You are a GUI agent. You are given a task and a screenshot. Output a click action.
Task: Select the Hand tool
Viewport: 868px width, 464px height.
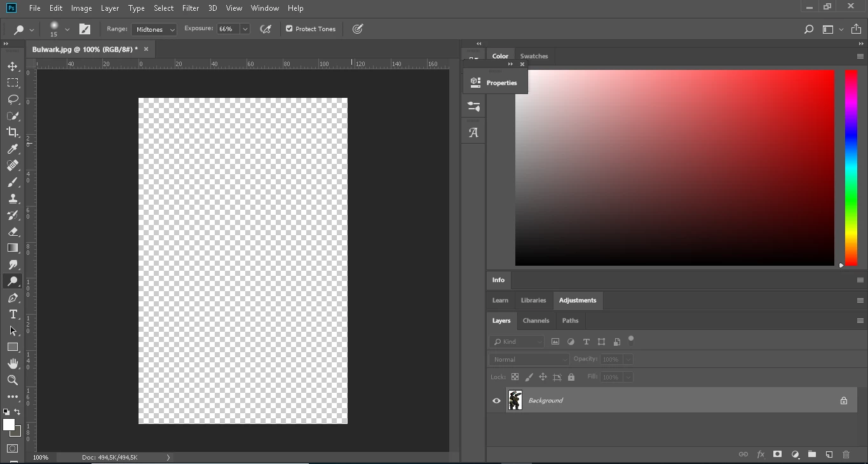pyautogui.click(x=13, y=364)
